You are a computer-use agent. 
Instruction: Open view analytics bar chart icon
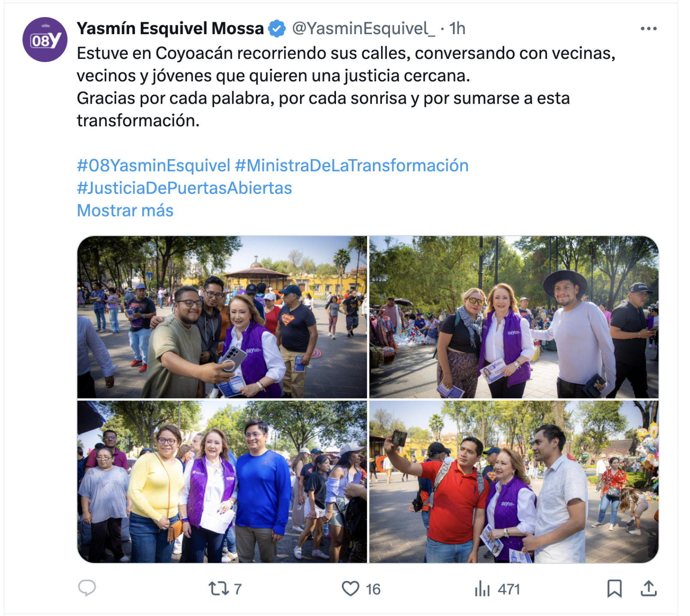[x=482, y=589]
